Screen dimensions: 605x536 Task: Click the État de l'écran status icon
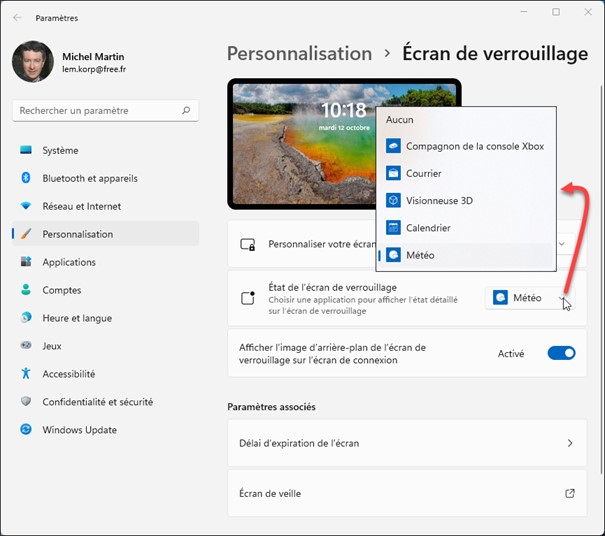248,298
